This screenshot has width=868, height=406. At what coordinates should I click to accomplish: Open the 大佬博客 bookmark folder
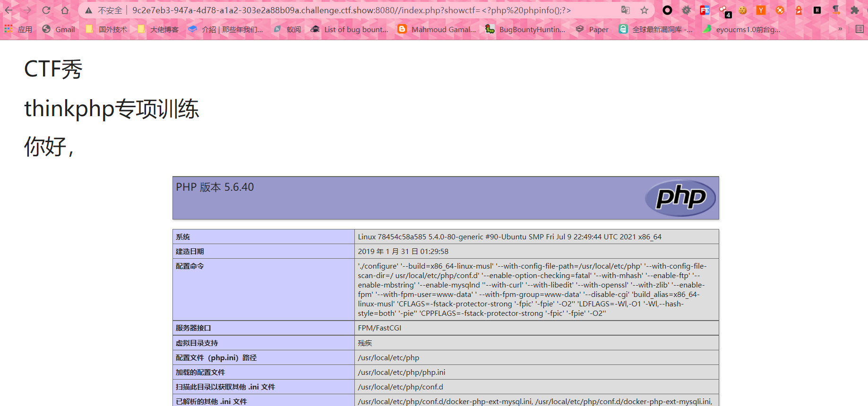pos(158,29)
